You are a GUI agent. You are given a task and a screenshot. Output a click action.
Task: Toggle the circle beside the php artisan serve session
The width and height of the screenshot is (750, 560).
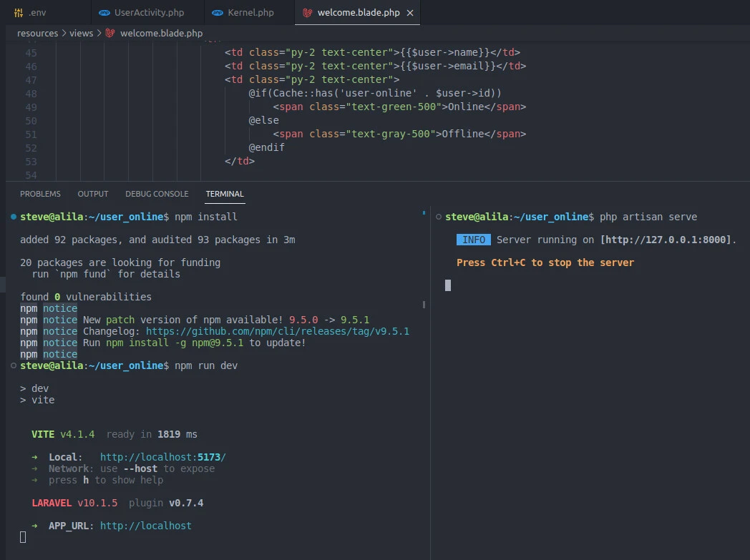tap(438, 216)
